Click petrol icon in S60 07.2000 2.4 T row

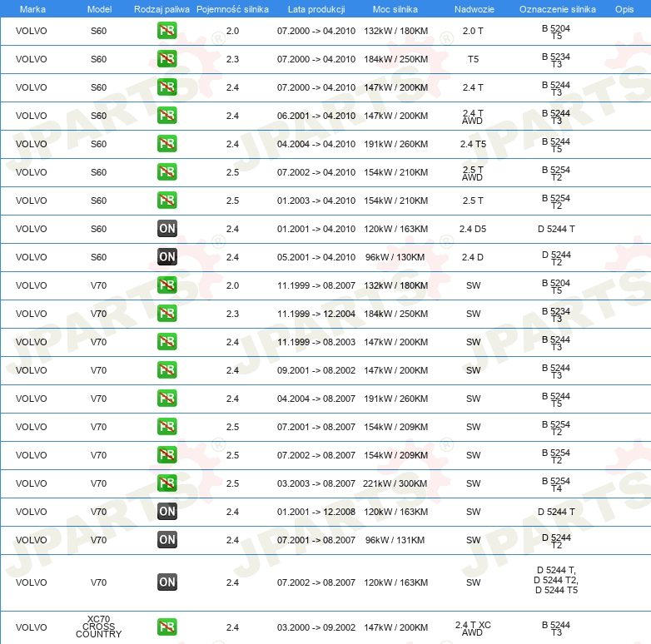pos(167,87)
